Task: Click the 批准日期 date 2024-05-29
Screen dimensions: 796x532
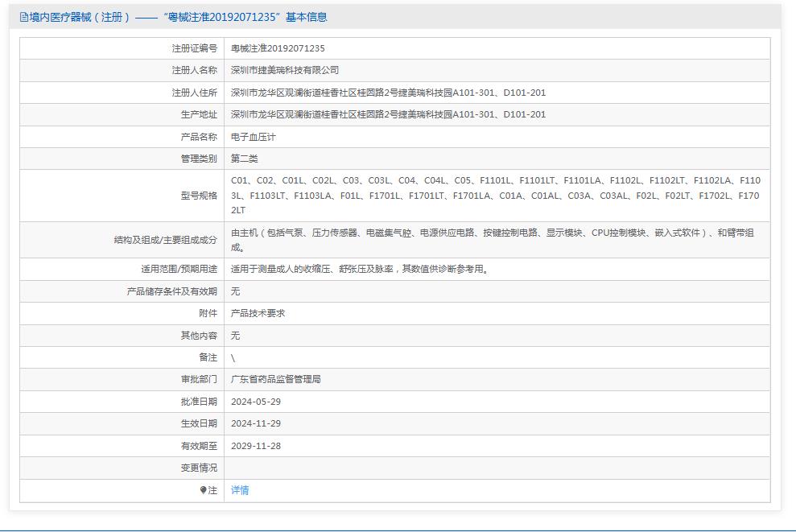Action: (x=258, y=401)
